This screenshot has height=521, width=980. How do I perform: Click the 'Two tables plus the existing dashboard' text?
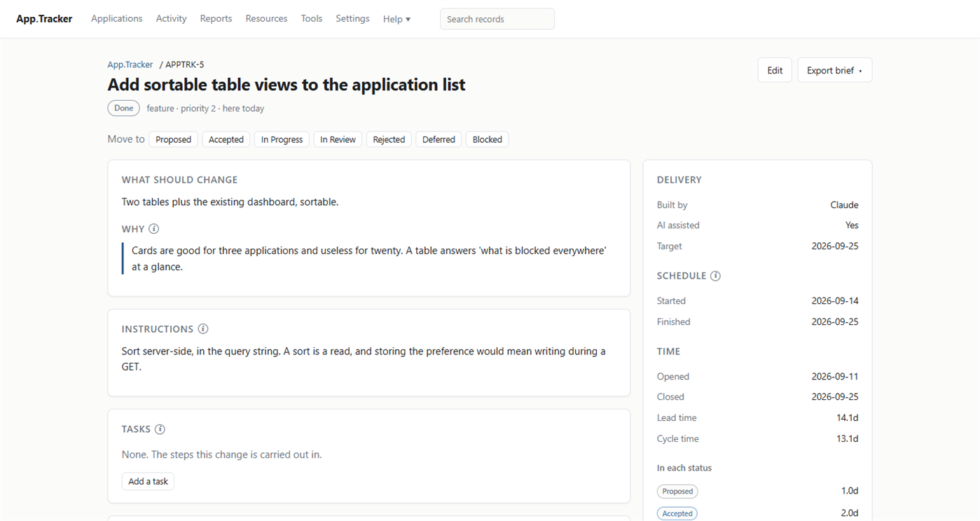[230, 202]
